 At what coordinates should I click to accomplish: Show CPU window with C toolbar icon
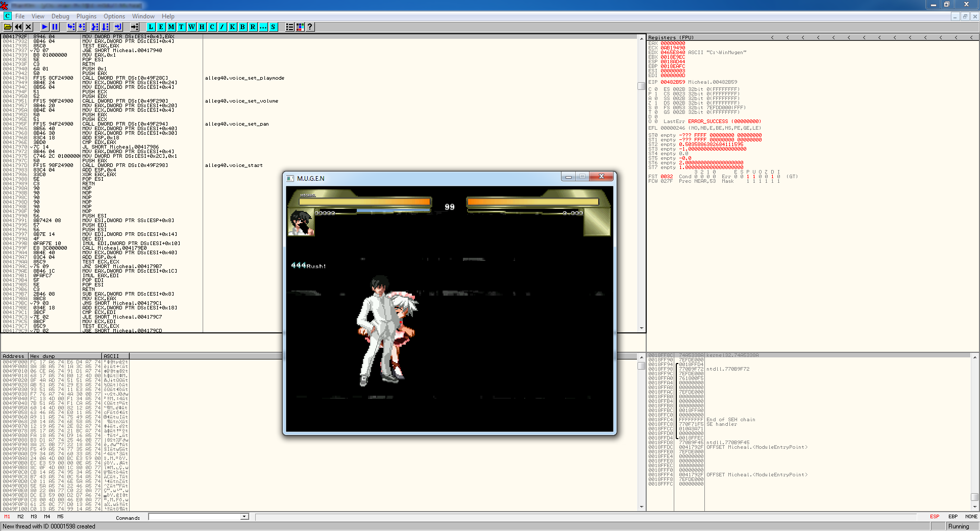(212, 27)
